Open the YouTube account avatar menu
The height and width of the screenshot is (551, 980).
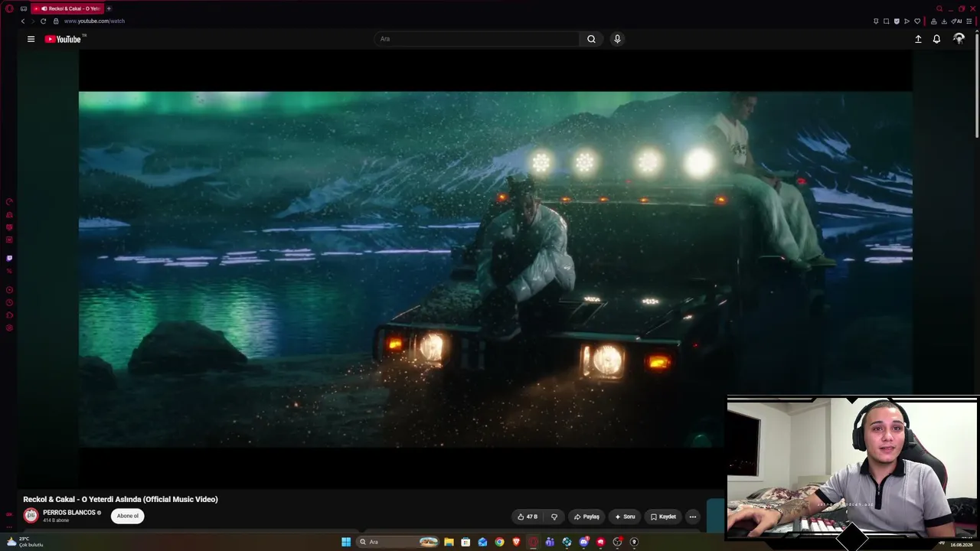pyautogui.click(x=959, y=39)
